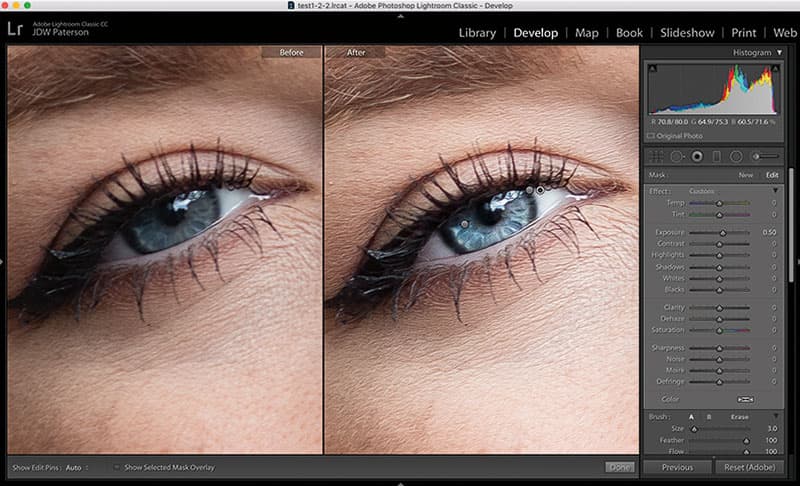
Task: Click the Previous button
Action: pos(678,467)
